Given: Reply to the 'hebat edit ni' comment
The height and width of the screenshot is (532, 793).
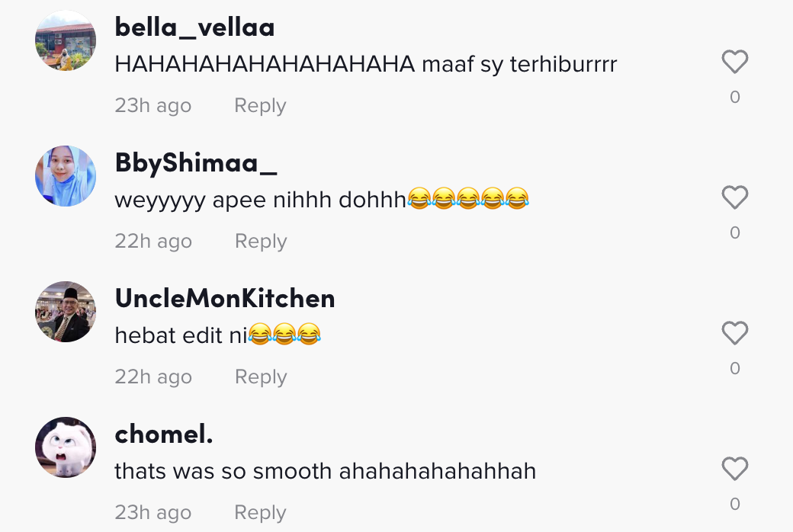Looking at the screenshot, I should click(260, 377).
